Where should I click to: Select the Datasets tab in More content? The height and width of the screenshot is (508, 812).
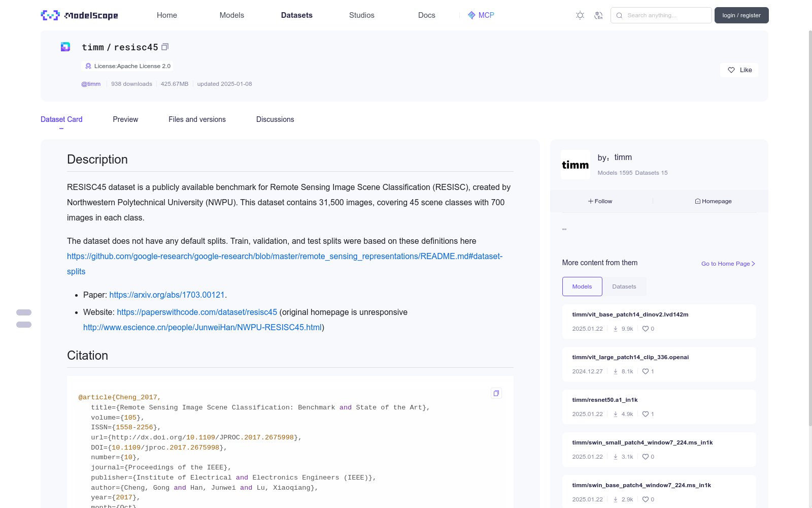[x=624, y=287]
